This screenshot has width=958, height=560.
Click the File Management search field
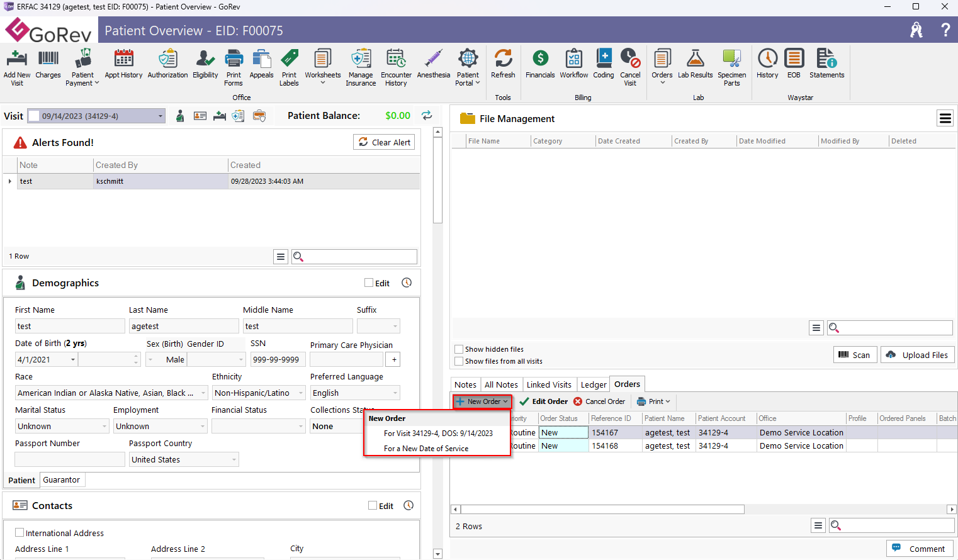pyautogui.click(x=889, y=328)
